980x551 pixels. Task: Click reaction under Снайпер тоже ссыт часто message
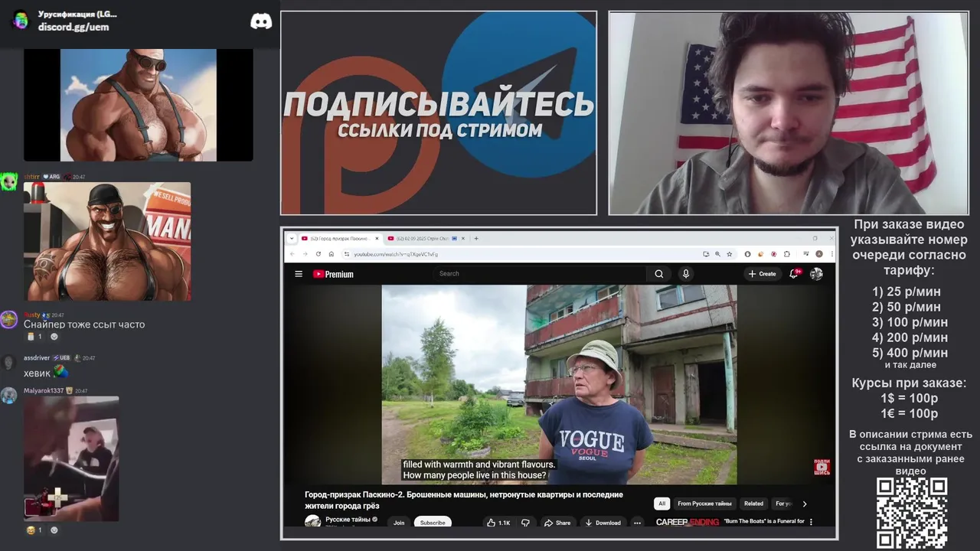34,337
